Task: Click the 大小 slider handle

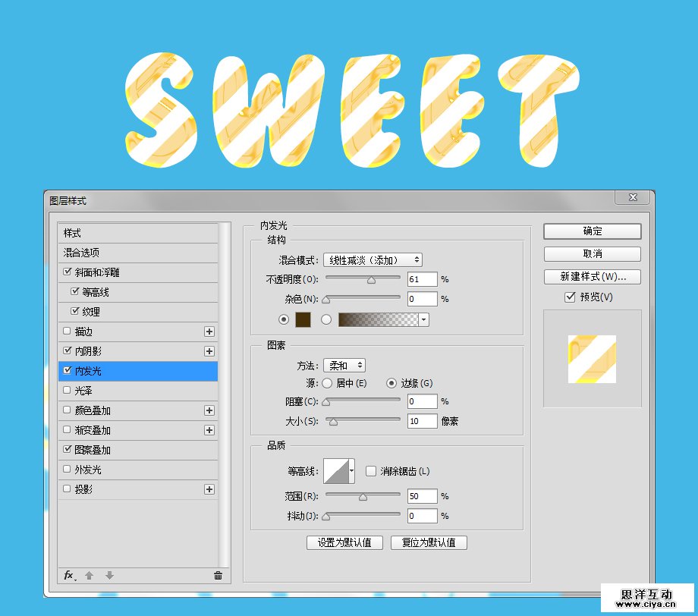Action: (x=333, y=422)
